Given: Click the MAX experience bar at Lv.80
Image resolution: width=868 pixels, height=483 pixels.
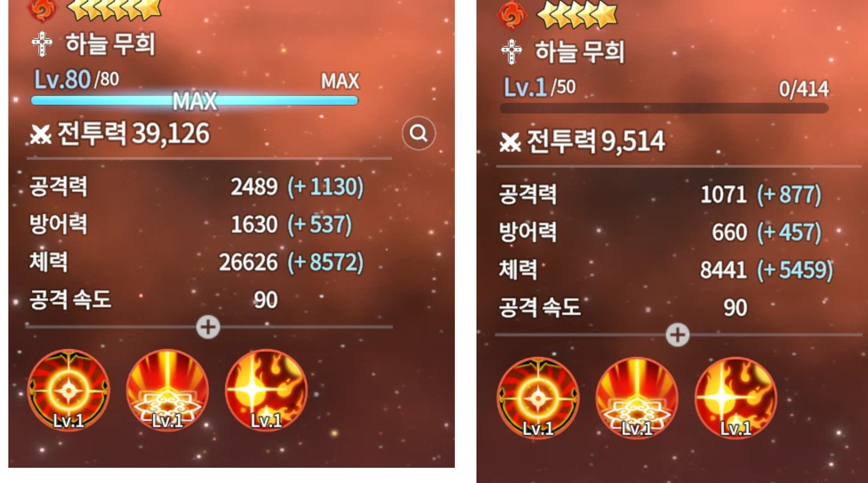Looking at the screenshot, I should coord(195,101).
